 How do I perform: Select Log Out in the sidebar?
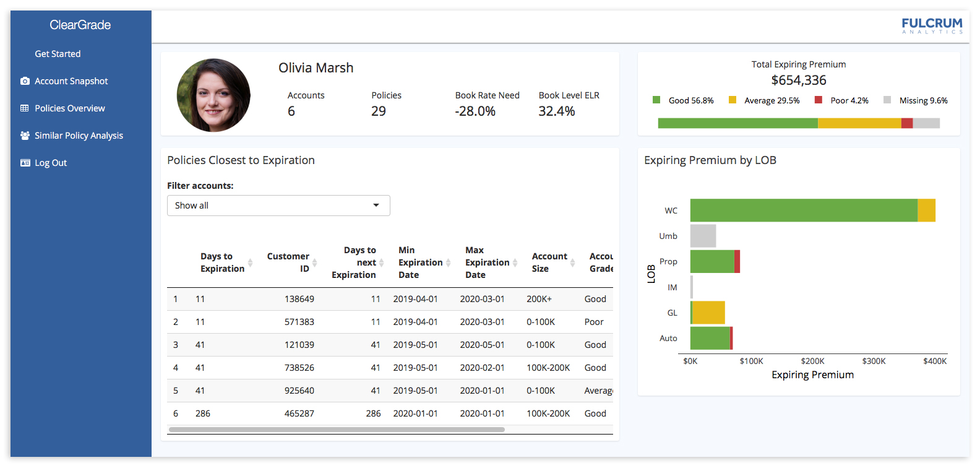(51, 163)
